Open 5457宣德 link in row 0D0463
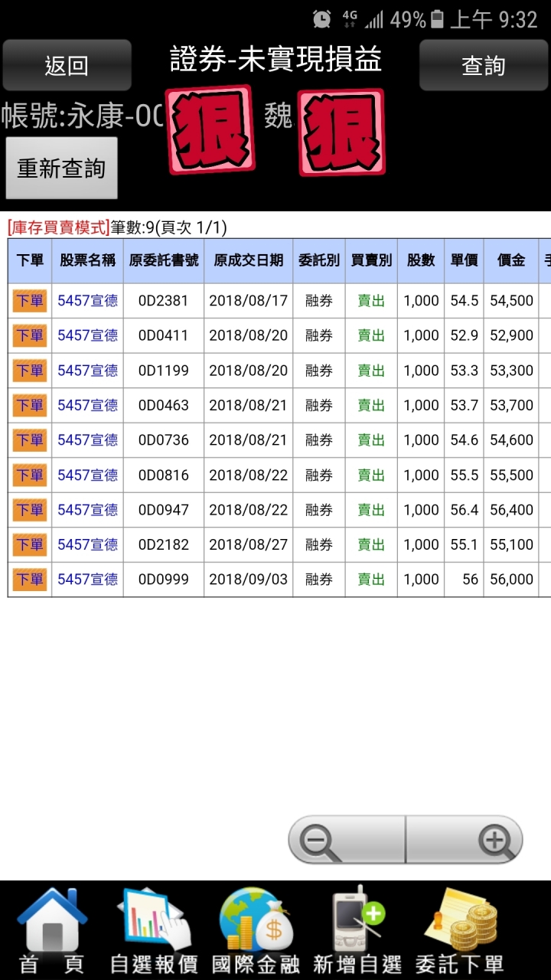551x980 pixels. coord(88,405)
